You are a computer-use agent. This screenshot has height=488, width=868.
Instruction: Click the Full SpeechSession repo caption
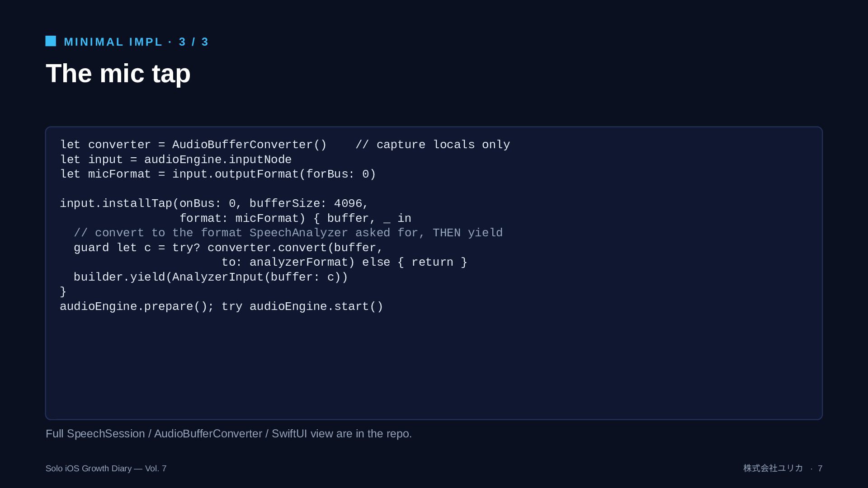point(229,433)
